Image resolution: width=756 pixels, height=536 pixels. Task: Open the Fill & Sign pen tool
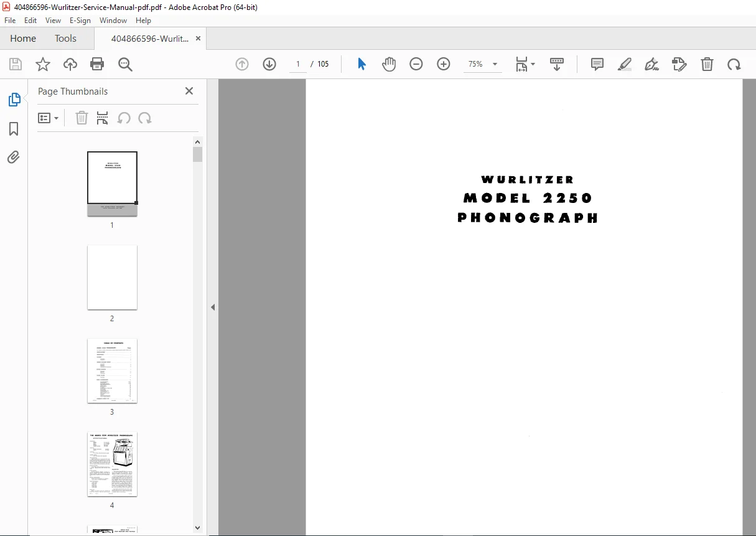point(652,64)
